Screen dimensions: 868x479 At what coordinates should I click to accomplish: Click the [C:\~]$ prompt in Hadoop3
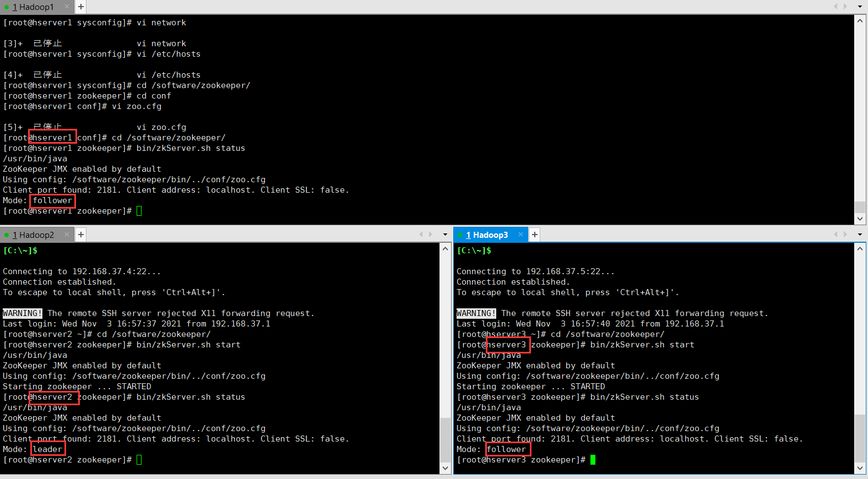pos(474,251)
